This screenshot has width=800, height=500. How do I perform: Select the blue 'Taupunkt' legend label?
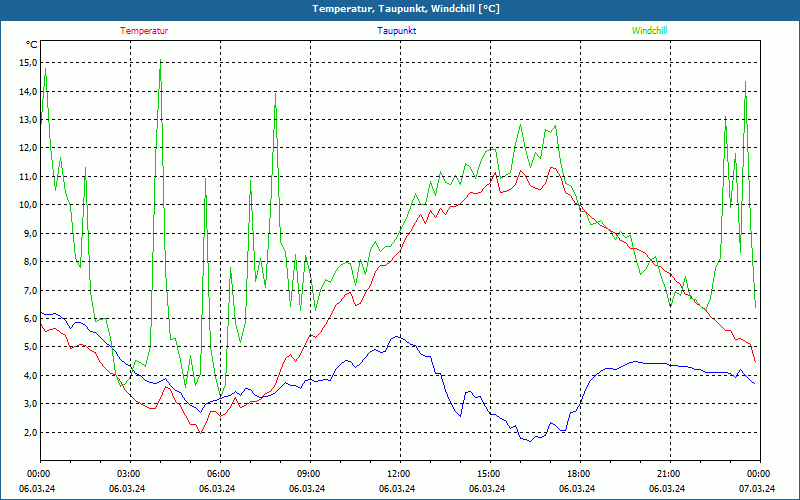(x=397, y=31)
